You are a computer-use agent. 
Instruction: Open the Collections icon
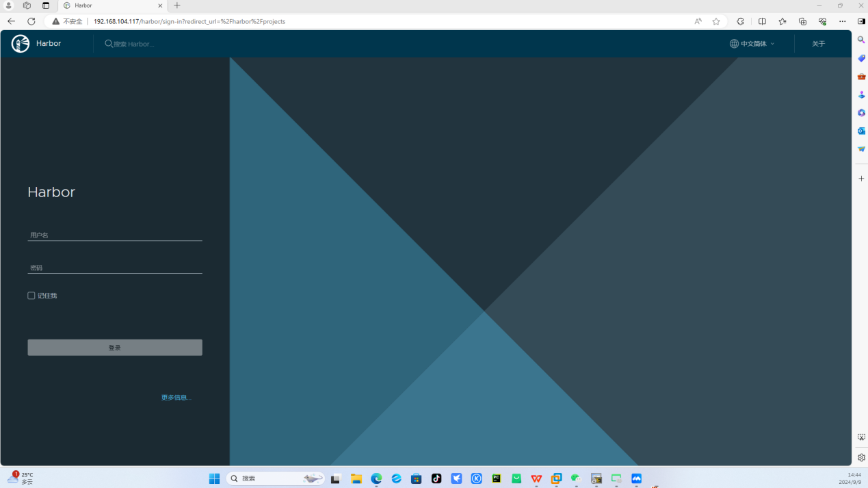click(x=802, y=21)
